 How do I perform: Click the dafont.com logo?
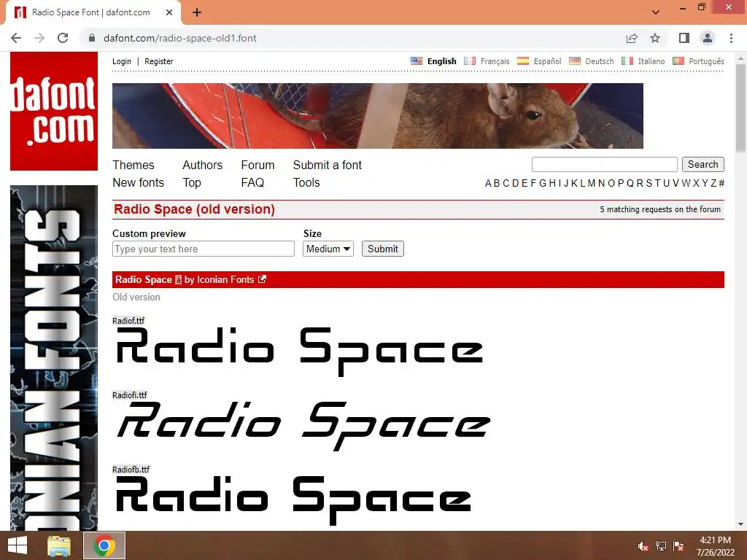pos(54,111)
